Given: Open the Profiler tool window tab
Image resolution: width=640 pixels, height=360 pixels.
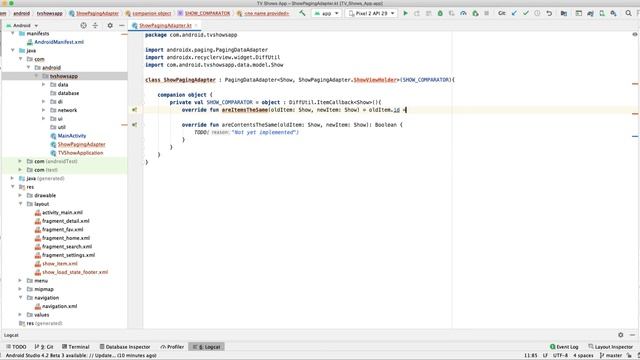Looking at the screenshot, I should coord(172,347).
